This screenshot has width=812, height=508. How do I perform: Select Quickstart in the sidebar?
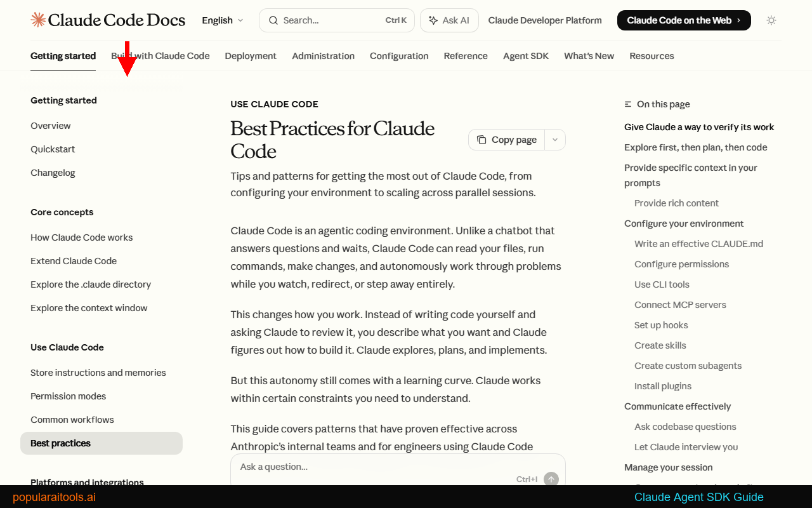coord(53,149)
